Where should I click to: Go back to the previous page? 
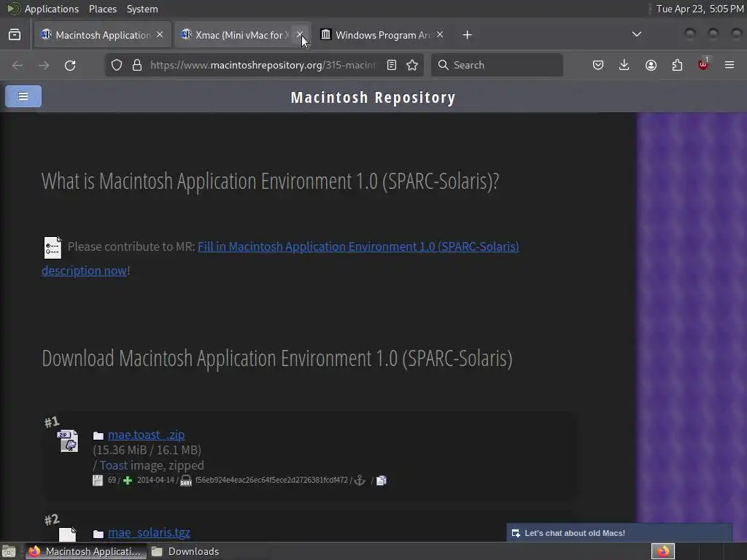(18, 65)
